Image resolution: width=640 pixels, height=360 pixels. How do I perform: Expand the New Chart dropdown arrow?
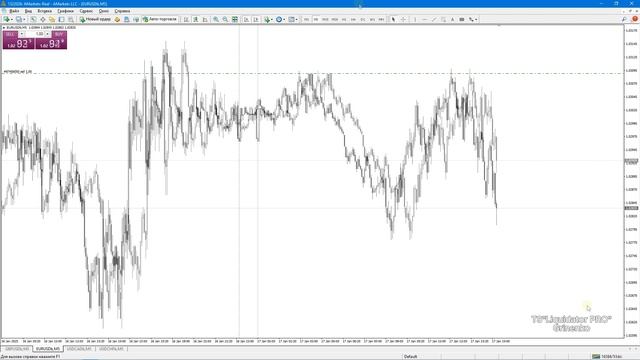coord(11,19)
